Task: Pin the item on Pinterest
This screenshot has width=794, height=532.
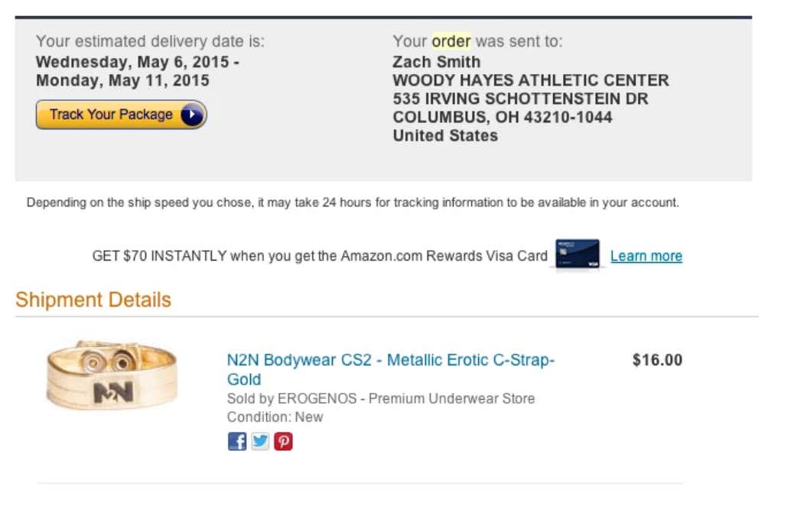Action: coord(283,442)
